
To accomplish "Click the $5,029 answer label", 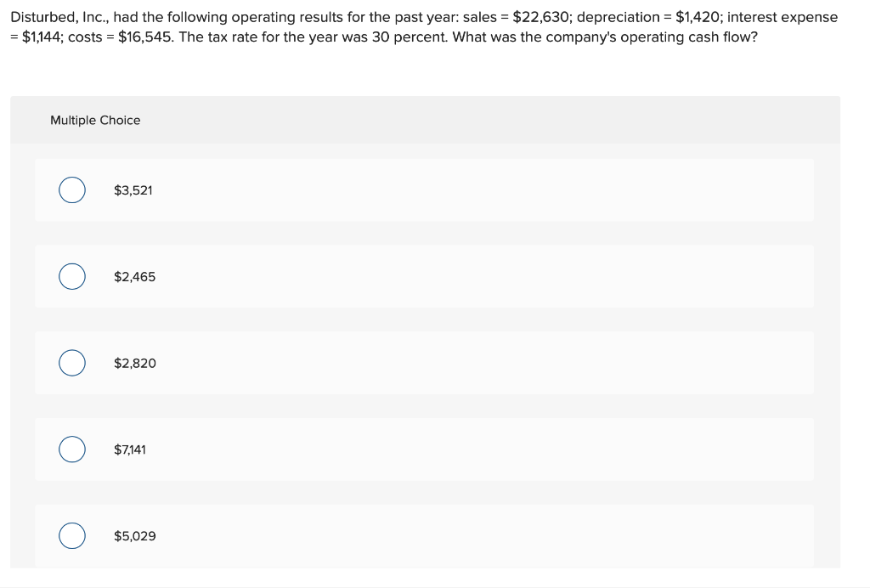I will tap(134, 536).
